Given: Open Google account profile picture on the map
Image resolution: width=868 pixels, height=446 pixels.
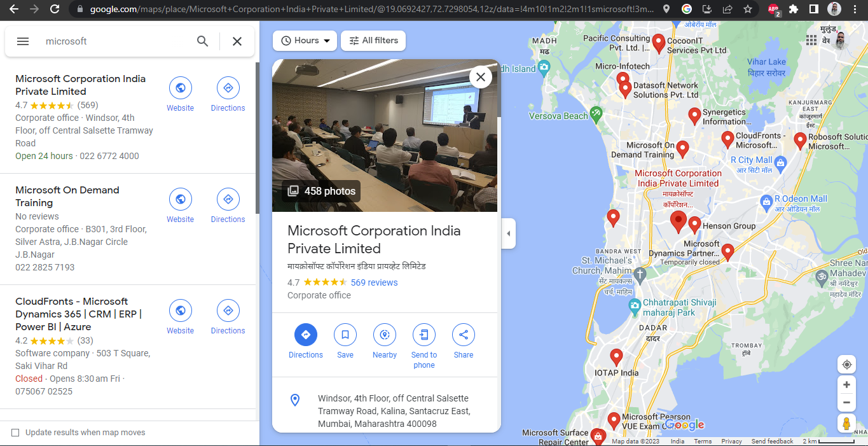Looking at the screenshot, I should tap(841, 40).
